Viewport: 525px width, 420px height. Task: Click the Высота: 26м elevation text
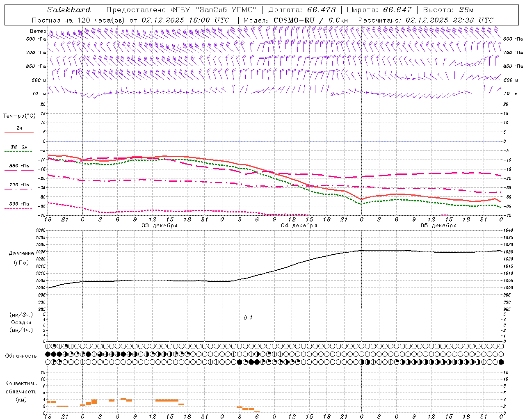pos(448,10)
